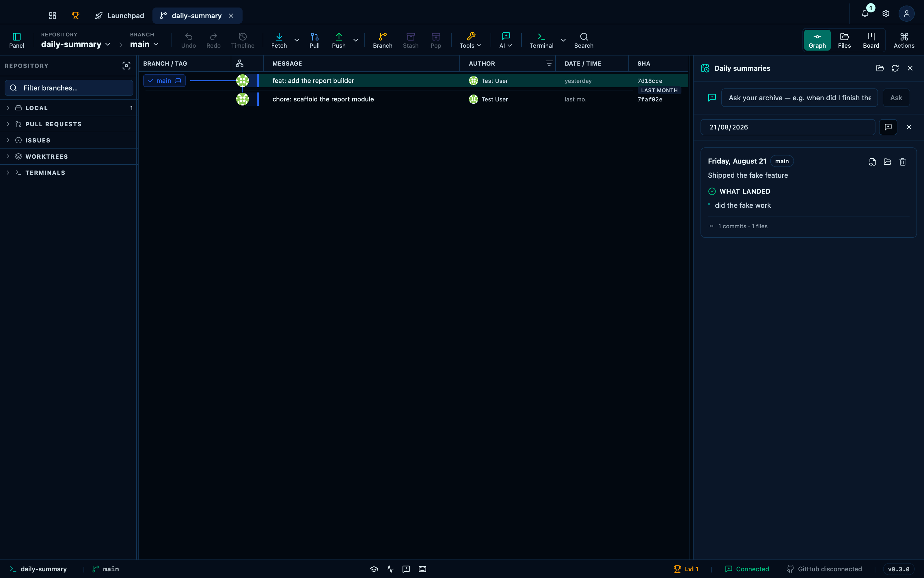Refresh the Daily summaries panel
The height and width of the screenshot is (578, 924).
click(895, 68)
